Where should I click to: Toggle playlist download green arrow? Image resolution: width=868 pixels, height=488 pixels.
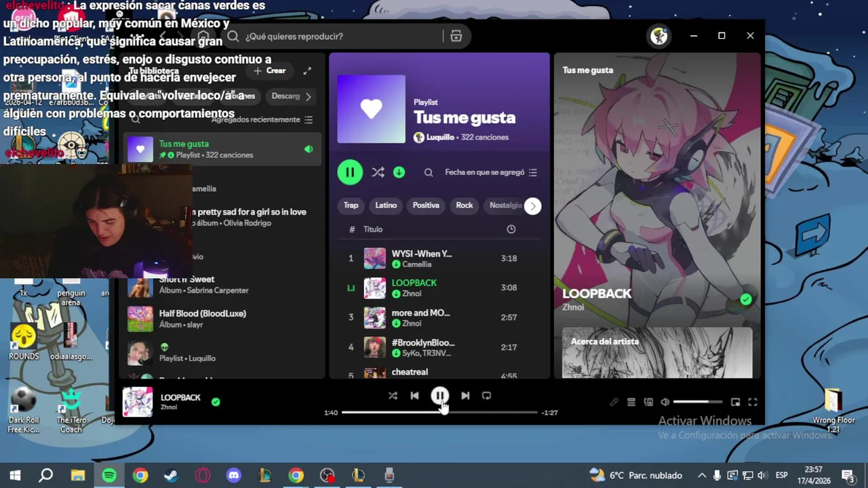(399, 172)
